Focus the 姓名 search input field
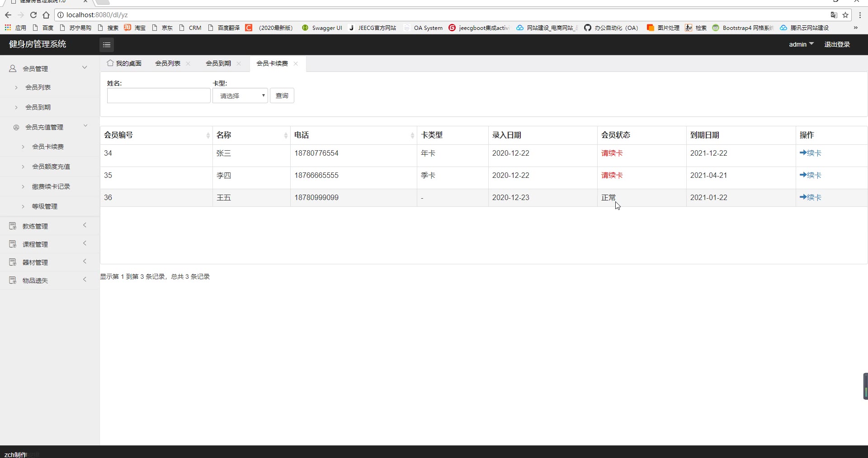Image resolution: width=868 pixels, height=458 pixels. [159, 95]
